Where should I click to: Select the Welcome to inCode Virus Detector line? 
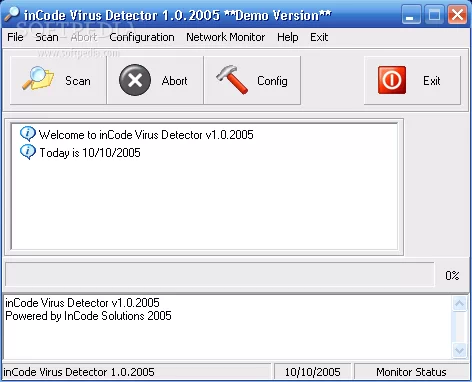146,135
